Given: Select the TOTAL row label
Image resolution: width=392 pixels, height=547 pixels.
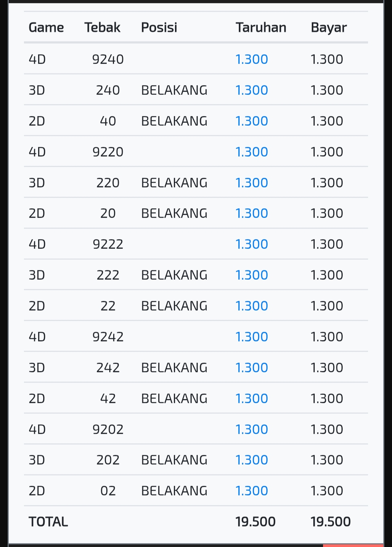Looking at the screenshot, I should pos(48,522).
